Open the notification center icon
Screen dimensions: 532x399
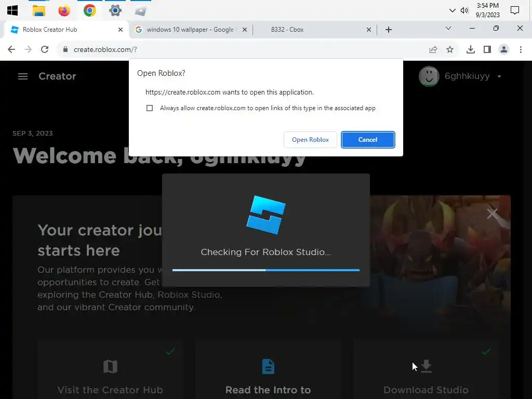tap(515, 10)
